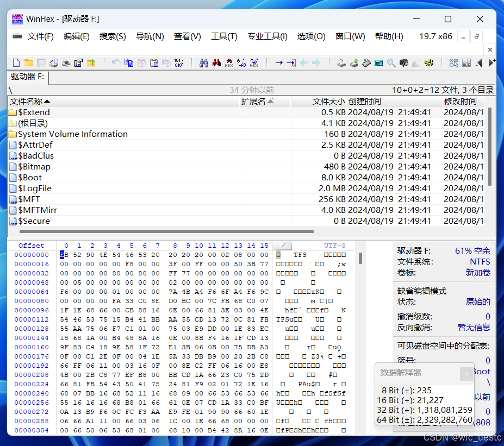Click the Print icon in toolbar
Viewport: 504px width, 446px height.
tap(66, 63)
